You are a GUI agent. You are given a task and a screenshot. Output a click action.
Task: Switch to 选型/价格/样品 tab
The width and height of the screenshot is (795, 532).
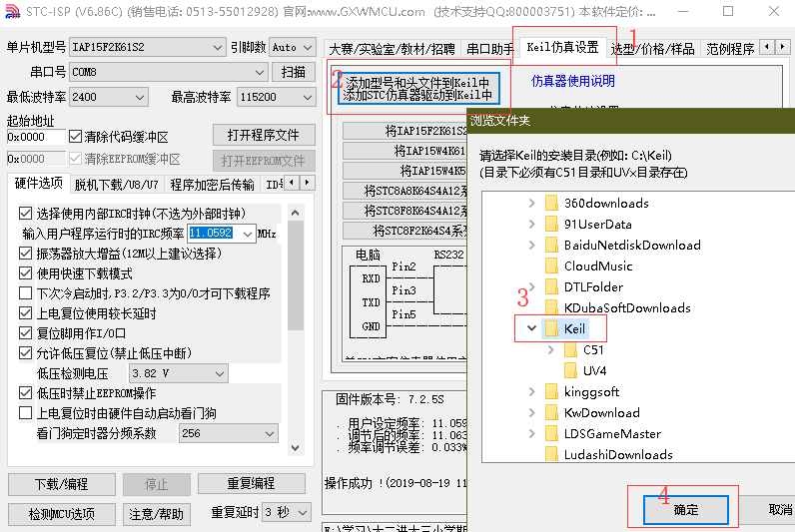point(652,49)
